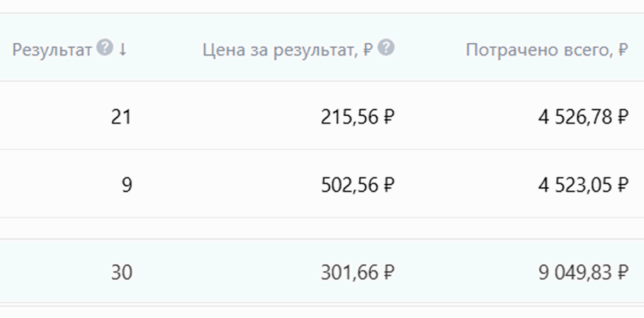Click the ₽ sign after 215,56
The image size is (644, 318).
[x=388, y=117]
